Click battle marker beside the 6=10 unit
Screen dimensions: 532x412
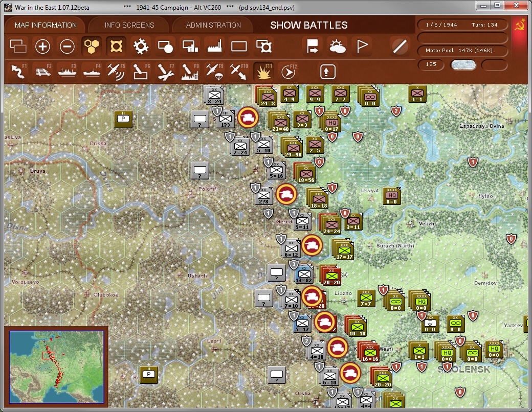[350, 373]
